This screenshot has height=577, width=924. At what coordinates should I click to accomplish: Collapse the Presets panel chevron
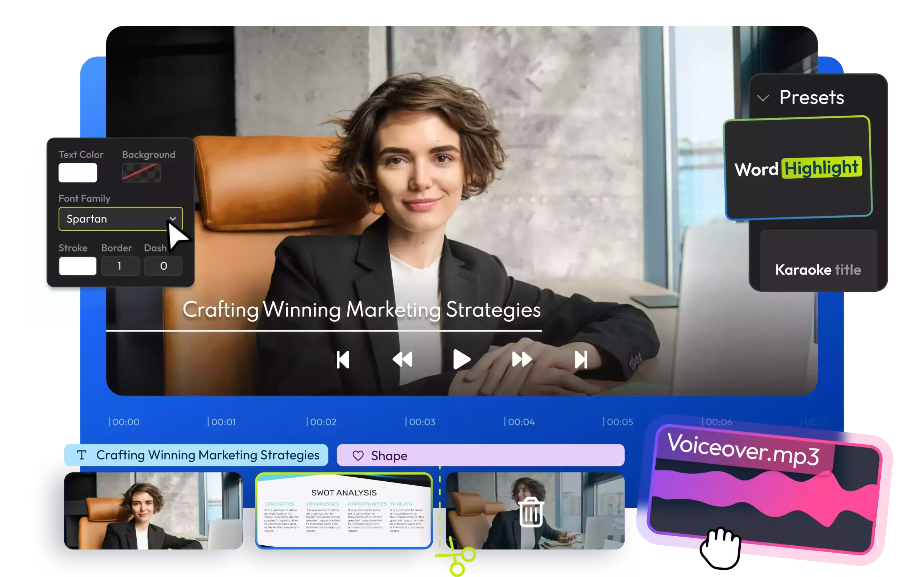coord(763,98)
